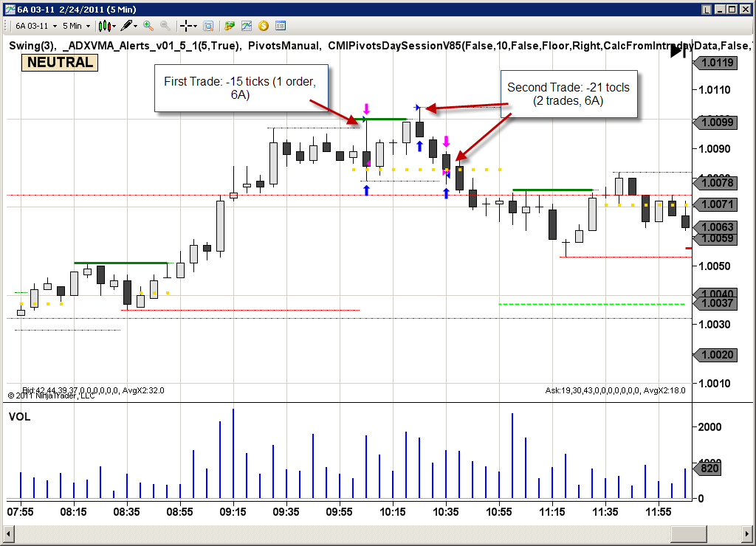Click the Ask AvgX2:18.0 readout

[615, 390]
